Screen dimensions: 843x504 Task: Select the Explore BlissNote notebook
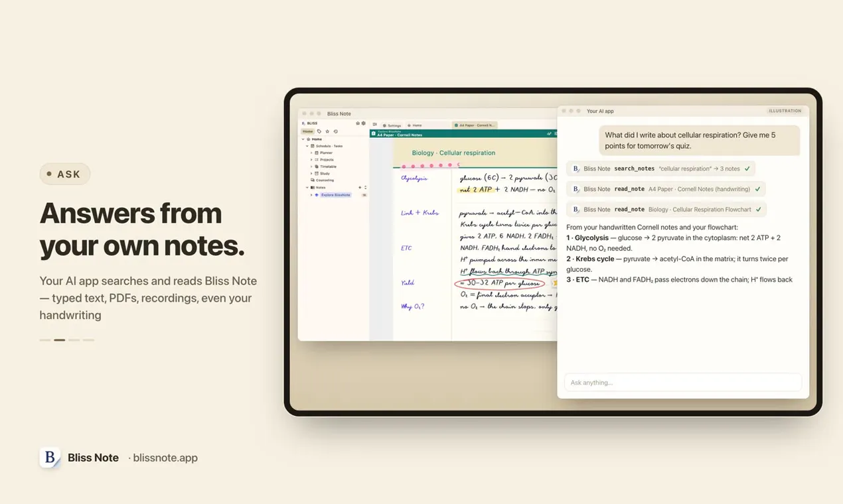pyautogui.click(x=336, y=195)
